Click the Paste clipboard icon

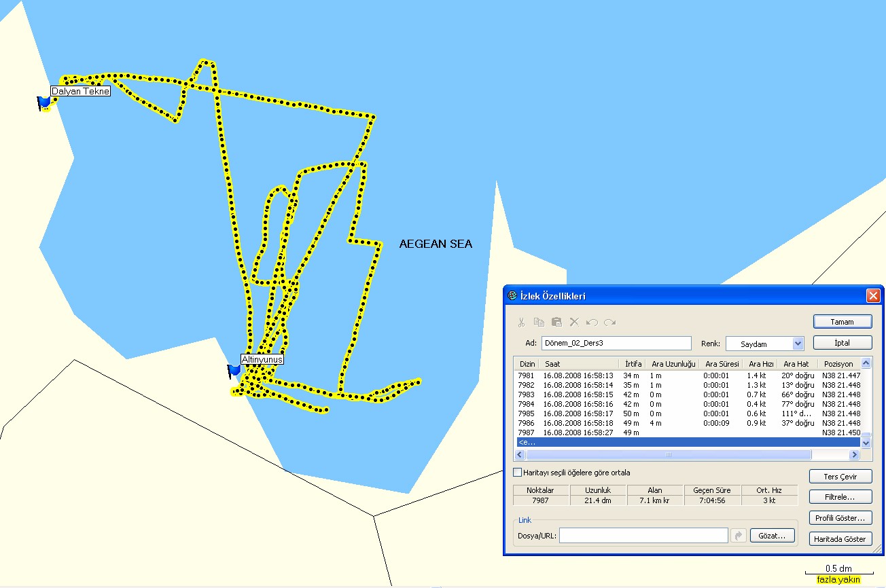pos(556,323)
